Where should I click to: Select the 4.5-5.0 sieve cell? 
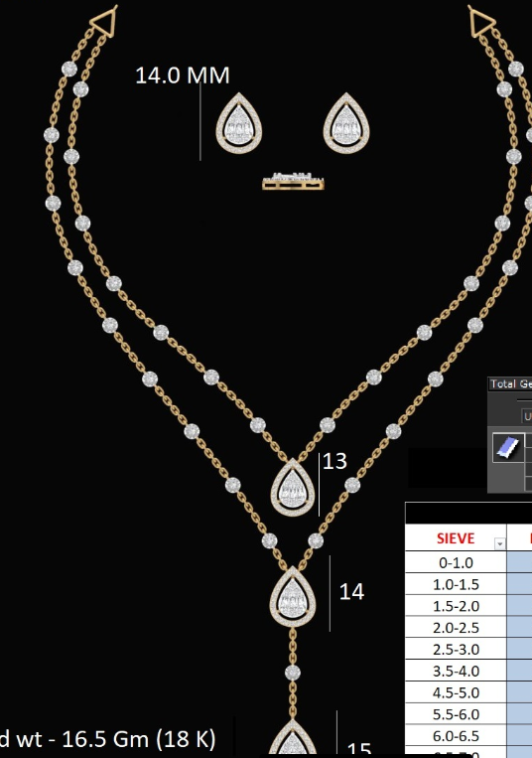tap(456, 692)
